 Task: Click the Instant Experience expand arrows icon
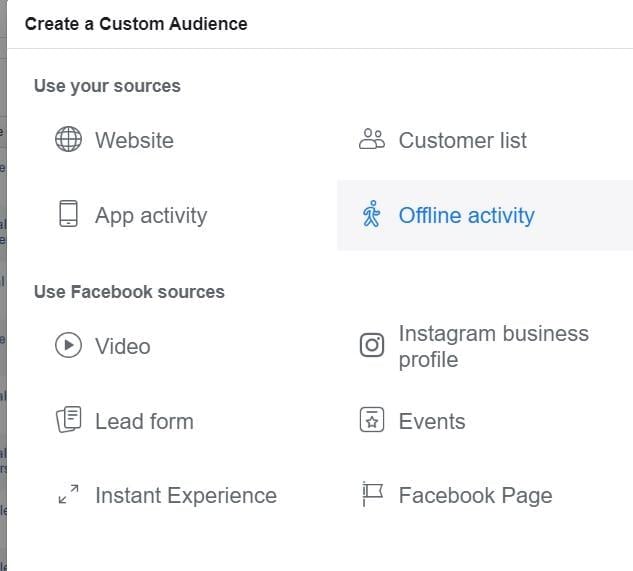68,494
